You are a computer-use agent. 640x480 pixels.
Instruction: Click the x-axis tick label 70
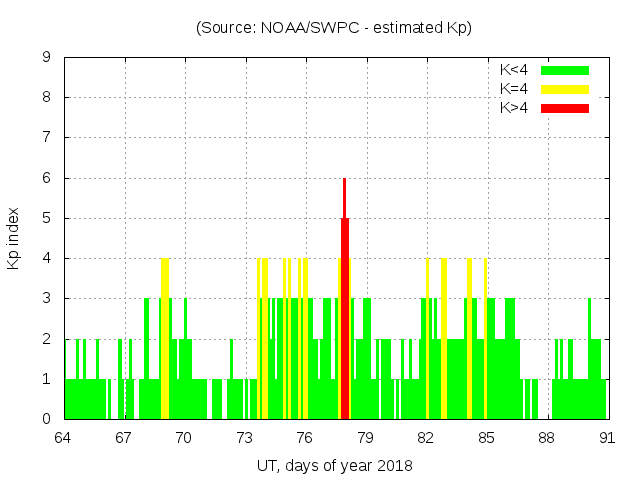click(x=184, y=437)
